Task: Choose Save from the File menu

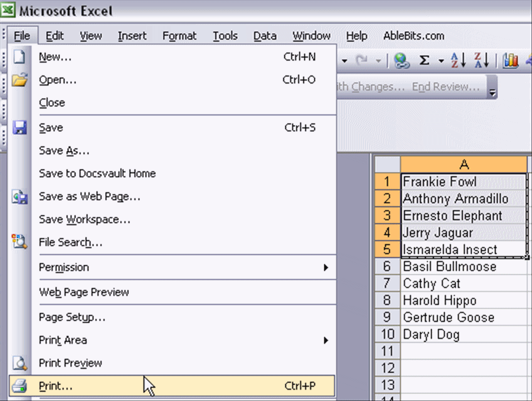Action: [172, 128]
